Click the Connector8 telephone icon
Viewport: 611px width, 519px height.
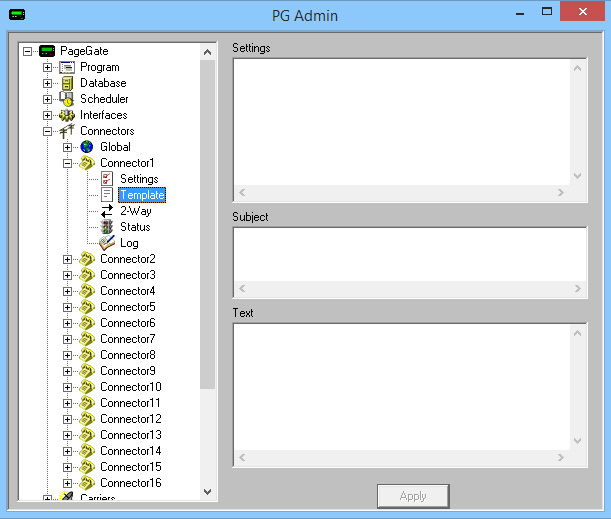[x=87, y=355]
